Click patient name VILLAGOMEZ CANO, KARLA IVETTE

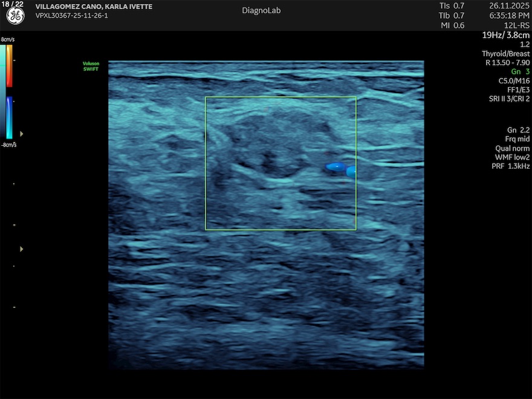pyautogui.click(x=94, y=7)
